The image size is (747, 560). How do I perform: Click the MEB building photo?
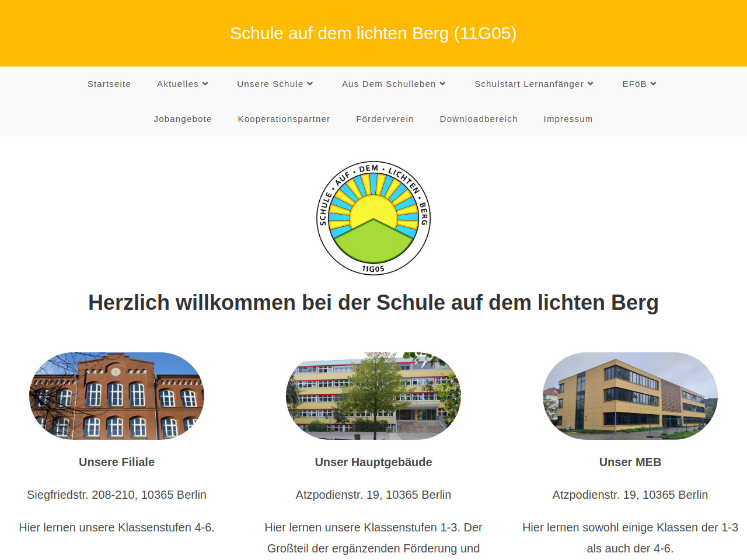click(630, 395)
